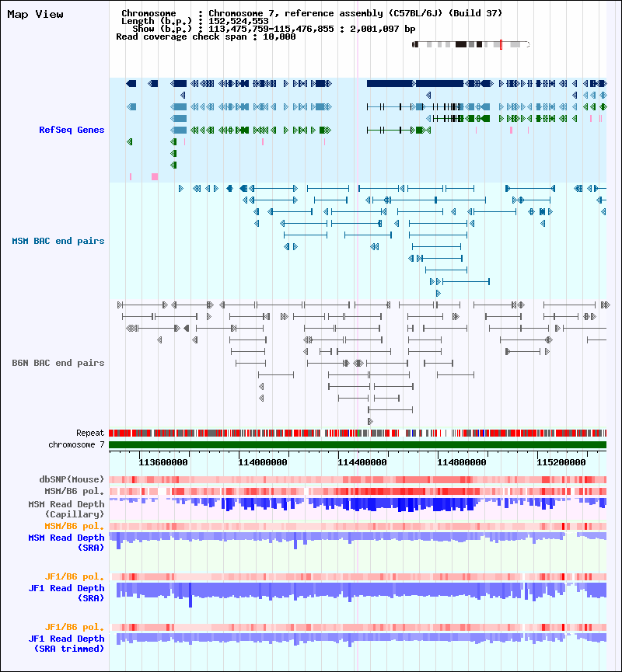
Task: Click the 115200000 ruler position
Action: (561, 462)
